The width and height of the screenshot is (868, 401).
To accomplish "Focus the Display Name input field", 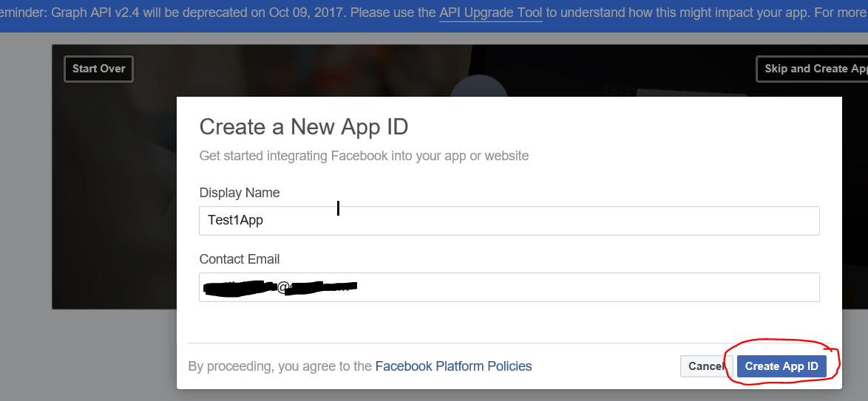I will pos(509,221).
